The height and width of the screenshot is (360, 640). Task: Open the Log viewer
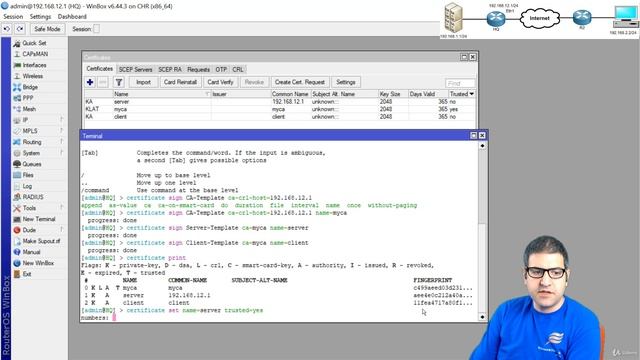(x=27, y=186)
